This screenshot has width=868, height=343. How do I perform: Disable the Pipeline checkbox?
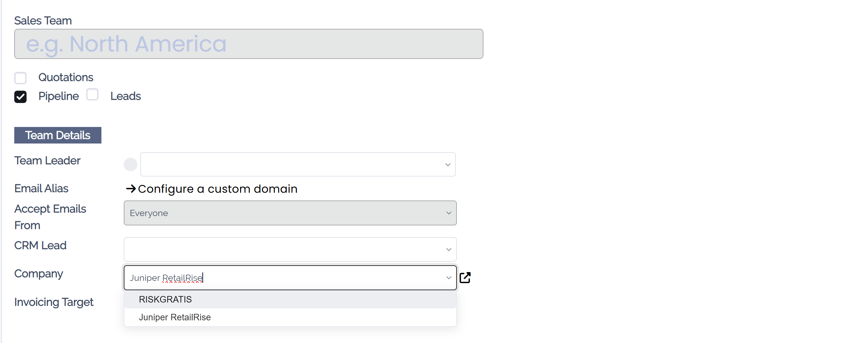(20, 97)
